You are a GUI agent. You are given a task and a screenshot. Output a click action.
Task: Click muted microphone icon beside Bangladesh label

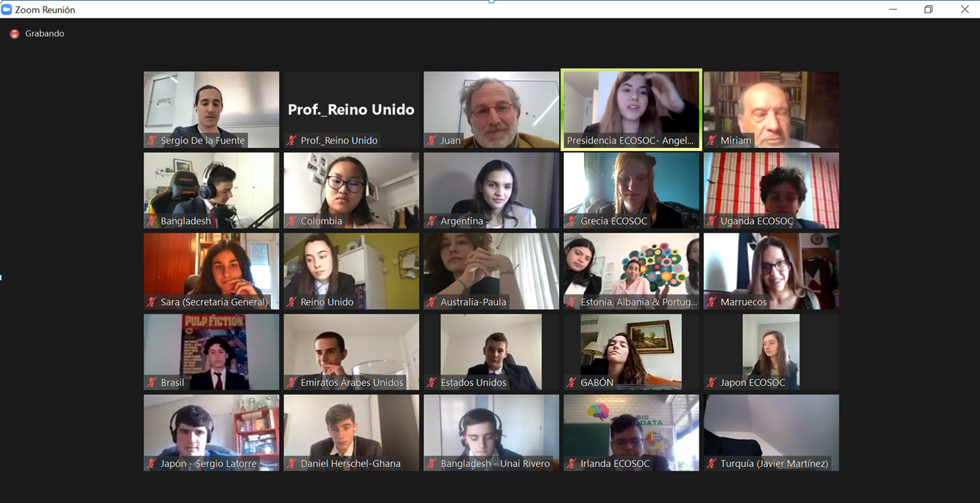pyautogui.click(x=152, y=221)
